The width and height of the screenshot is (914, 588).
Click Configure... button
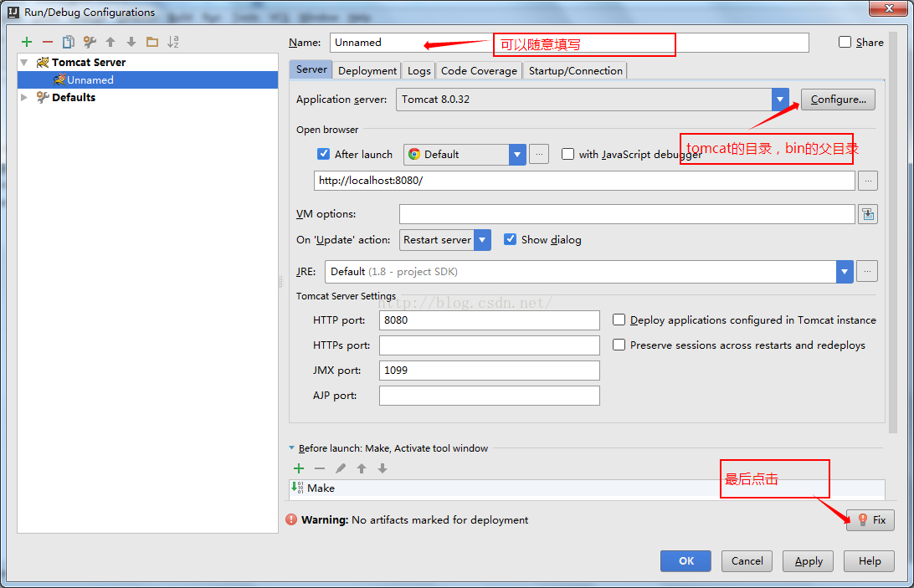pos(838,100)
